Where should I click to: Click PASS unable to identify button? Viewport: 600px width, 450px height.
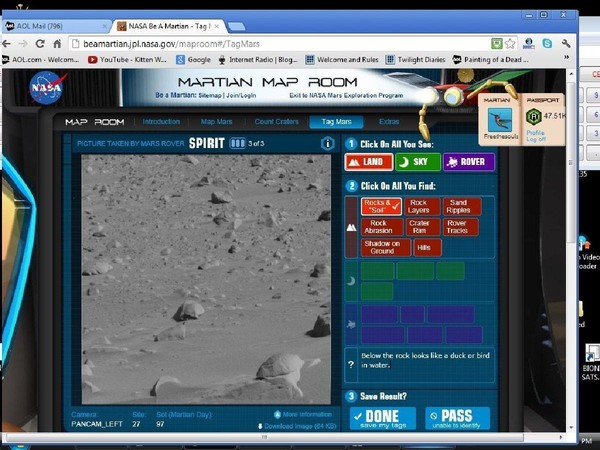click(457, 419)
